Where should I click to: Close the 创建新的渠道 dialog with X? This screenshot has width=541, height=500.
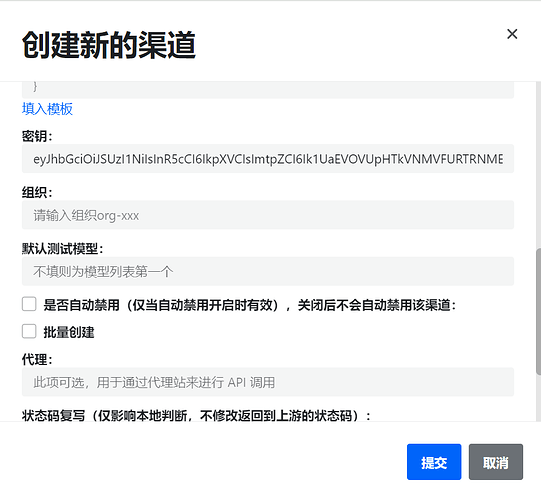pyautogui.click(x=512, y=34)
